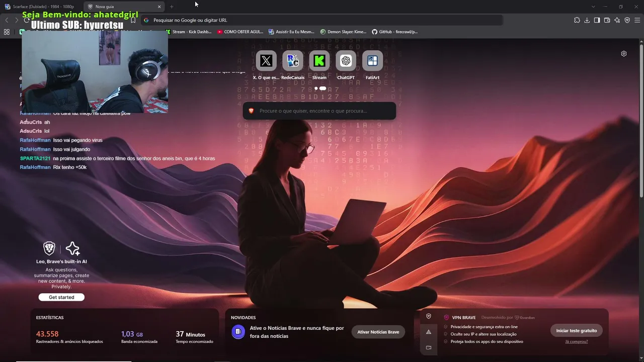This screenshot has width=644, height=362.
Task: Open the Brave main menu (hamburger)
Action: [x=637, y=20]
